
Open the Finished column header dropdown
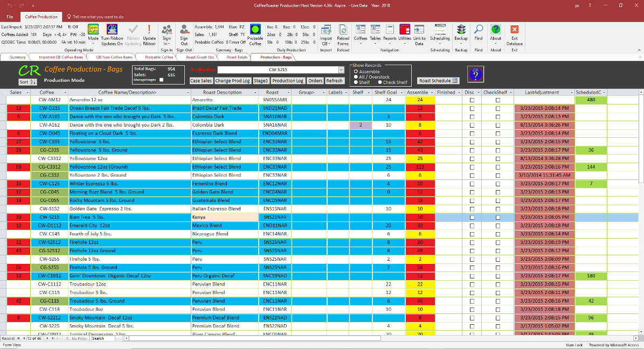tap(459, 93)
